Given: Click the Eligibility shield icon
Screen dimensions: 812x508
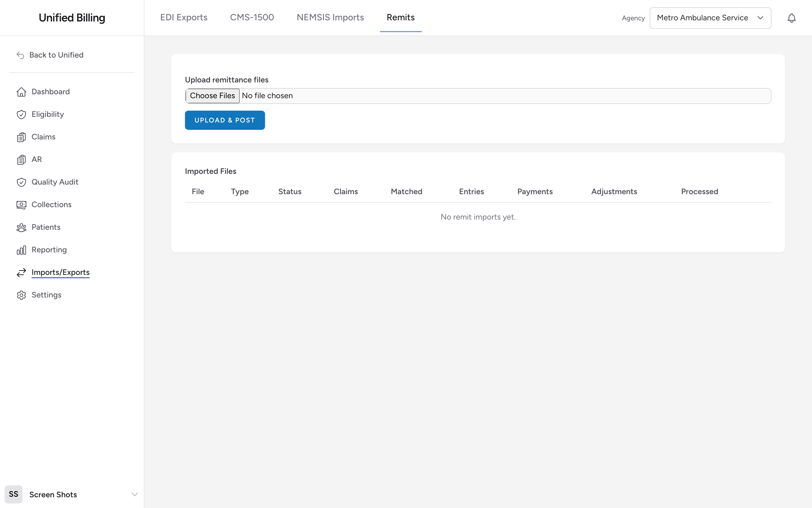Looking at the screenshot, I should (x=21, y=114).
